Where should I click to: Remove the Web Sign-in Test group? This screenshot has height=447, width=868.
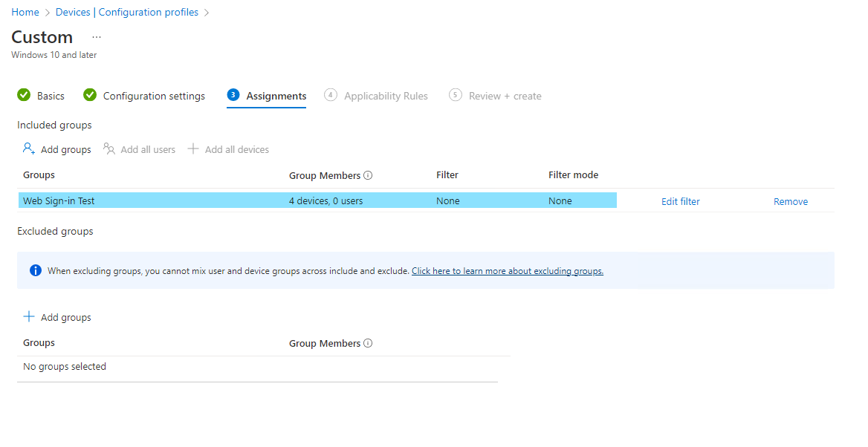[x=790, y=201]
